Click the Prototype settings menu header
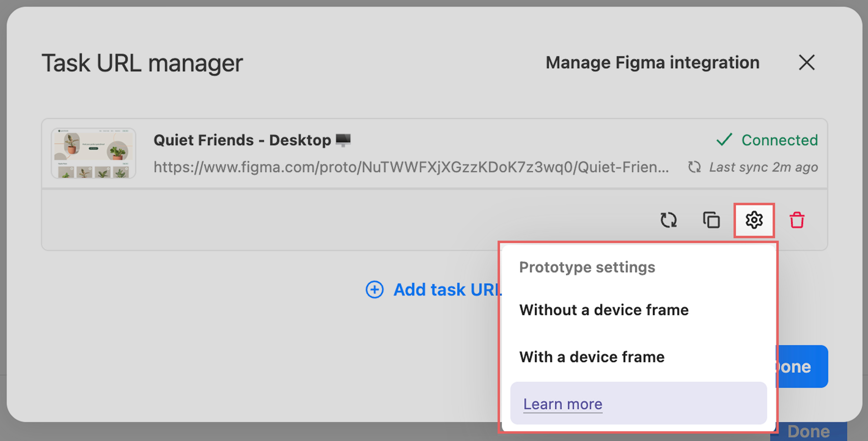Viewport: 868px width, 441px height. coord(587,267)
